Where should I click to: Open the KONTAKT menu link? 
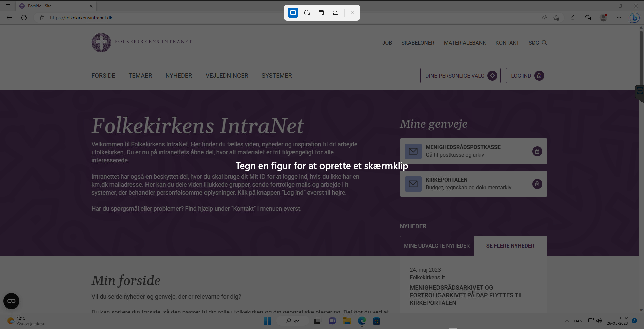coord(507,43)
